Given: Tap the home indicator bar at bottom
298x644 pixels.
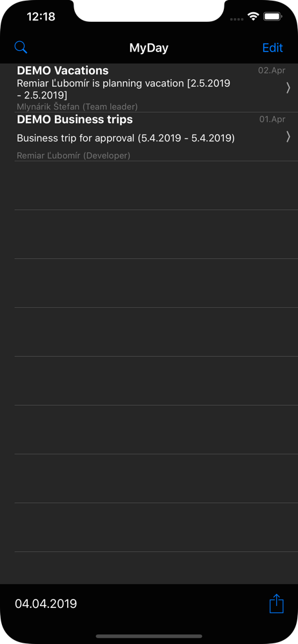Looking at the screenshot, I should (149, 636).
